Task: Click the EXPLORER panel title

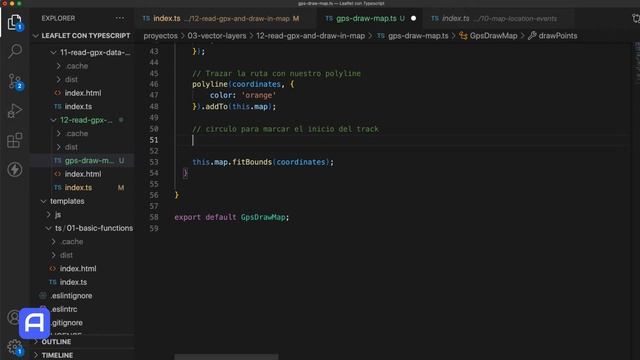Action: [x=58, y=18]
